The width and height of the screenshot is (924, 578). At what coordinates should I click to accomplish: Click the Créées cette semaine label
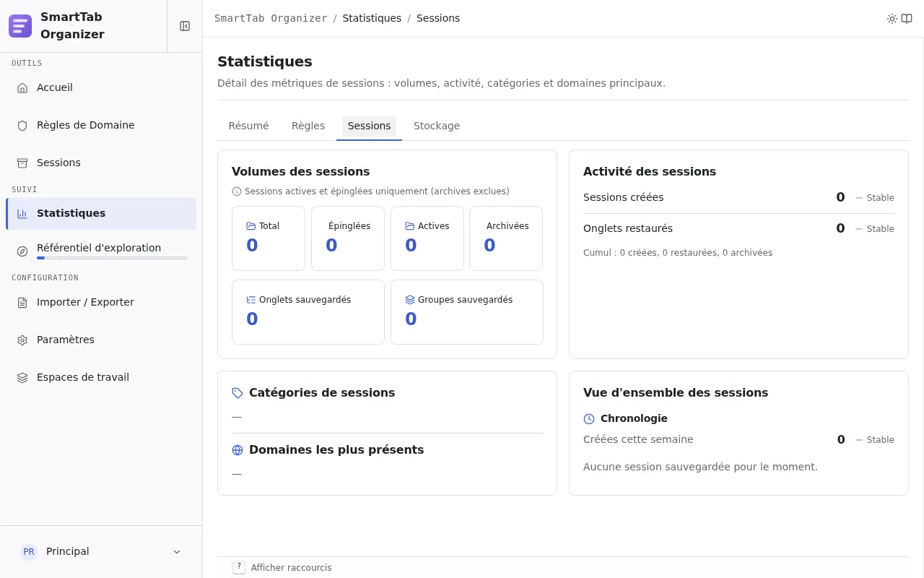coord(638,439)
